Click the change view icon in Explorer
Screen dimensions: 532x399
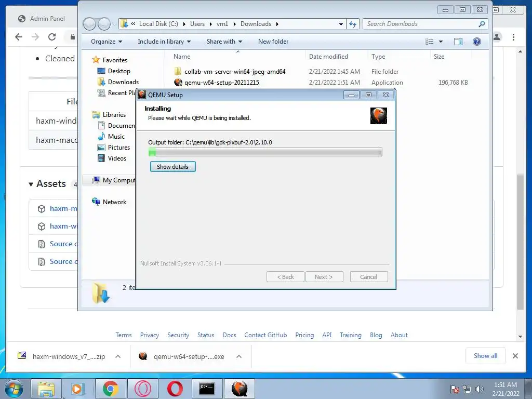pos(430,42)
